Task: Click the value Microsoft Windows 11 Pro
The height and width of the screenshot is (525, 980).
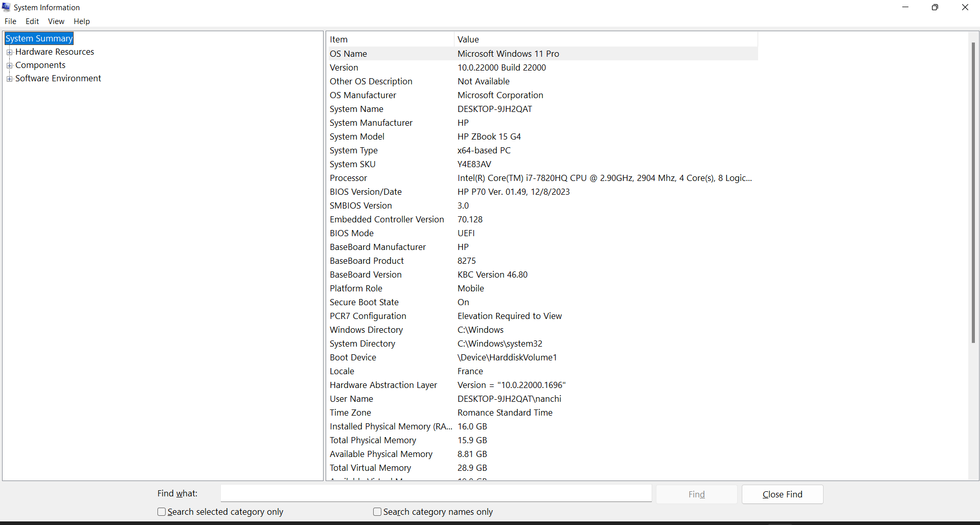Action: 508,54
